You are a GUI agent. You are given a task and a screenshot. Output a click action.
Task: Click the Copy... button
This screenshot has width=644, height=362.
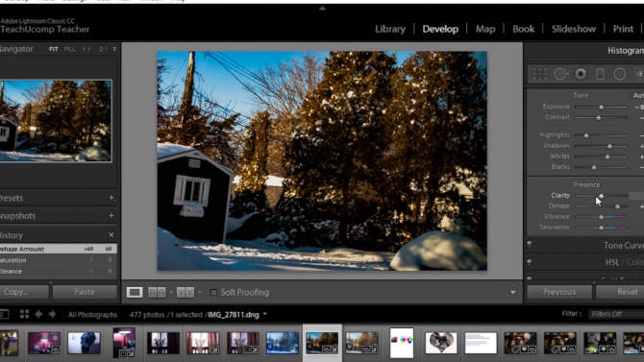click(24, 292)
